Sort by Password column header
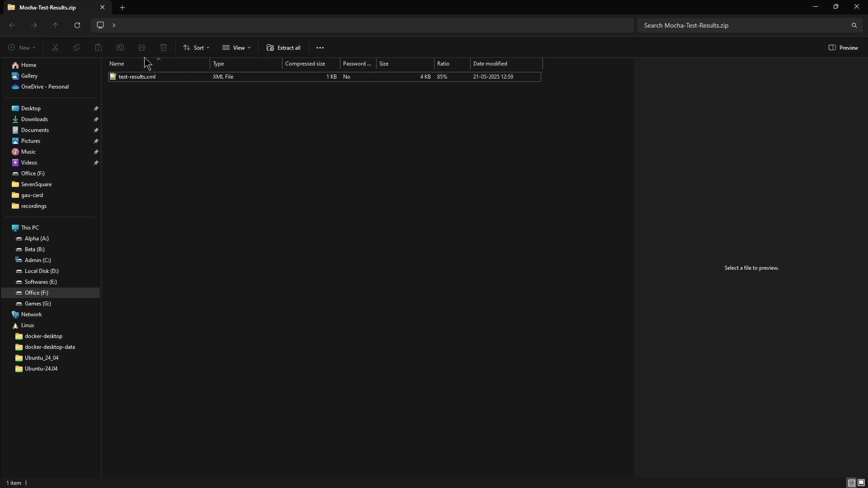The width and height of the screenshot is (868, 488). [x=359, y=64]
